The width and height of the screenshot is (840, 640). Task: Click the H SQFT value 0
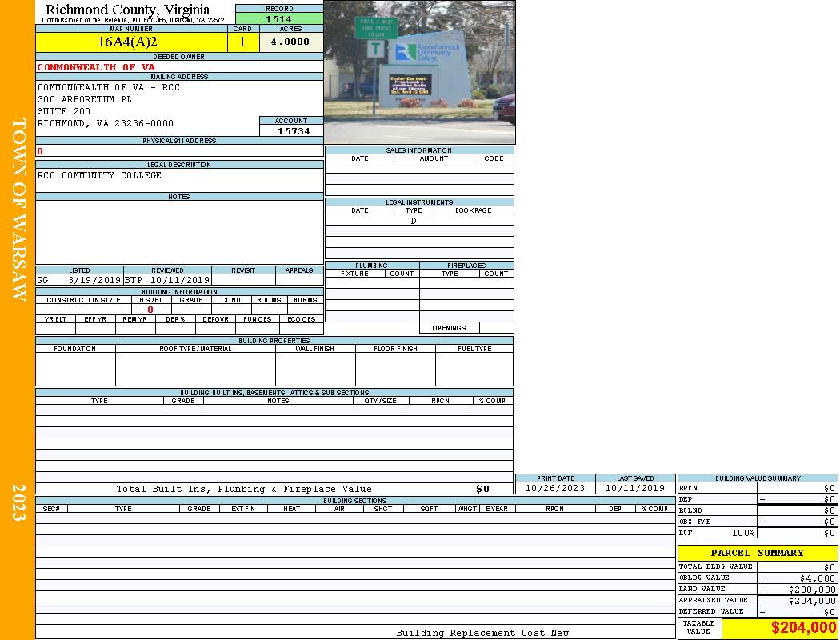click(x=150, y=310)
